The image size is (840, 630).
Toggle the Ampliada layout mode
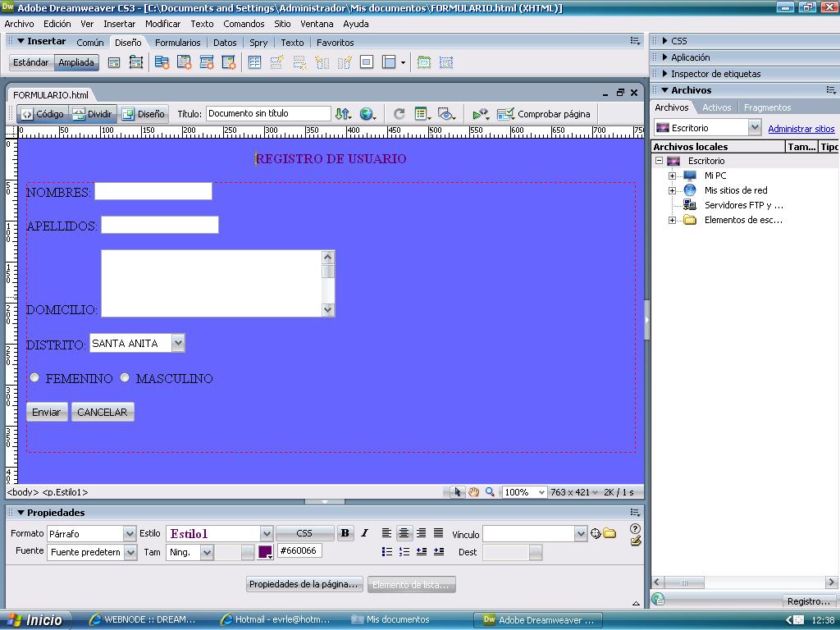pos(76,62)
